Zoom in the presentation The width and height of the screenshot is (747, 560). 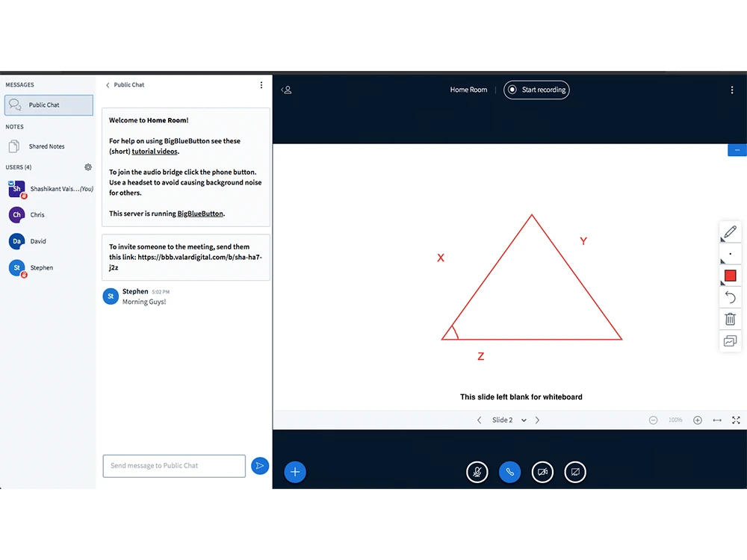tap(698, 420)
